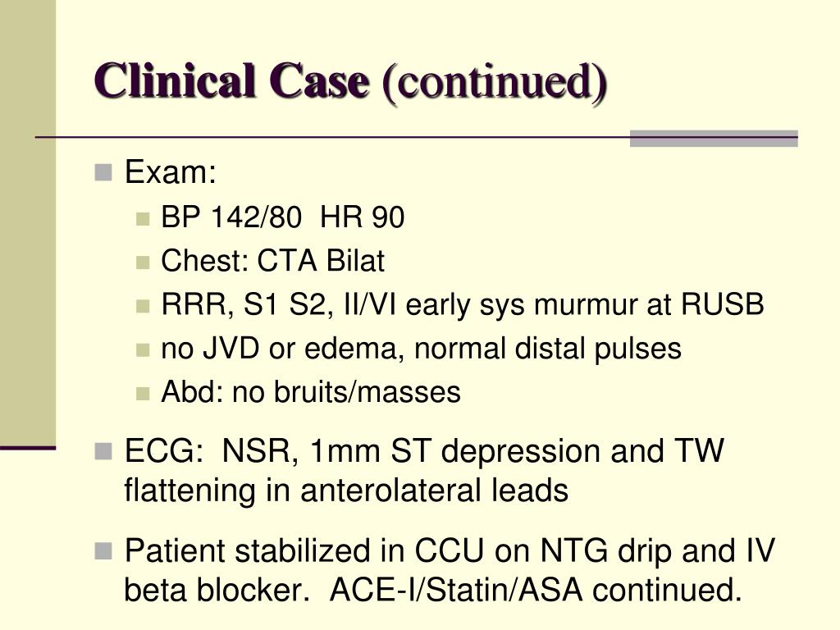The height and width of the screenshot is (630, 840).
Task: Click the 'BP 142/80 HR 90' line
Action: [x=282, y=217]
